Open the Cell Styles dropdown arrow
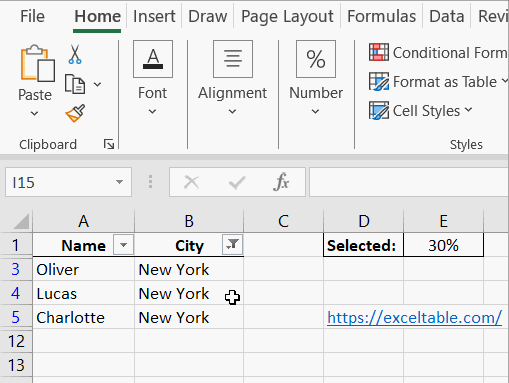This screenshot has height=383, width=509. point(468,110)
